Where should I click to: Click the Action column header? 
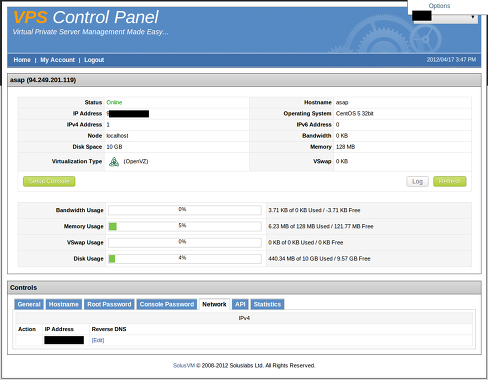pyautogui.click(x=27, y=329)
